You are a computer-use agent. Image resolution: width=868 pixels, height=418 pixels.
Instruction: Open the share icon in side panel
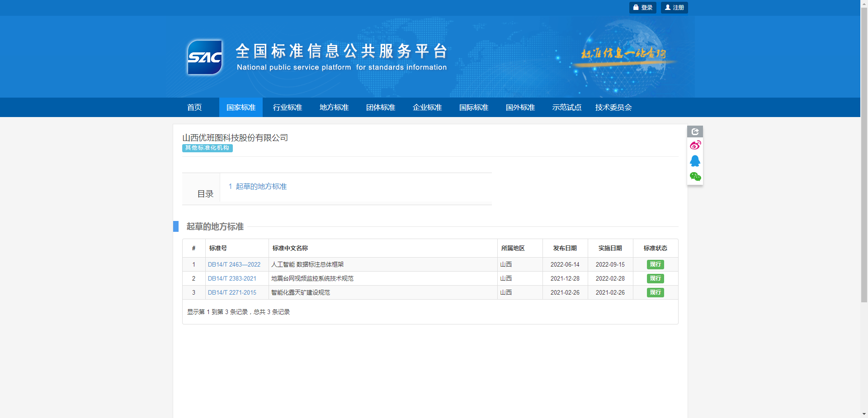695,132
